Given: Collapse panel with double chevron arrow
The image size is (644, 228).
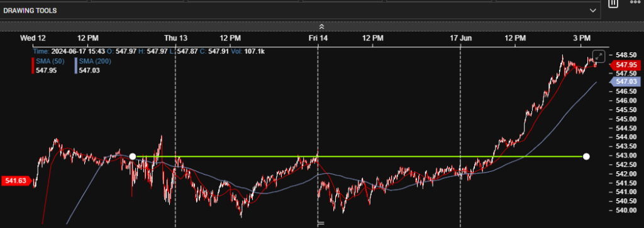Looking at the screenshot, I should 321,26.
